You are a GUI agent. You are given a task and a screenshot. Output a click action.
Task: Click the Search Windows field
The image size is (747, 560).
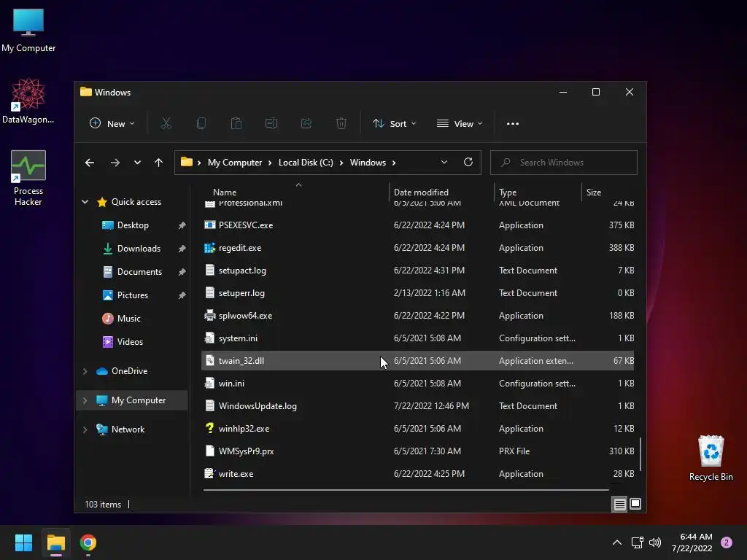click(564, 163)
